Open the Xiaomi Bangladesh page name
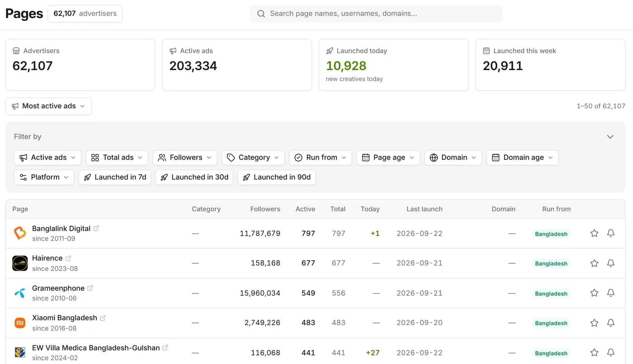 point(65,318)
